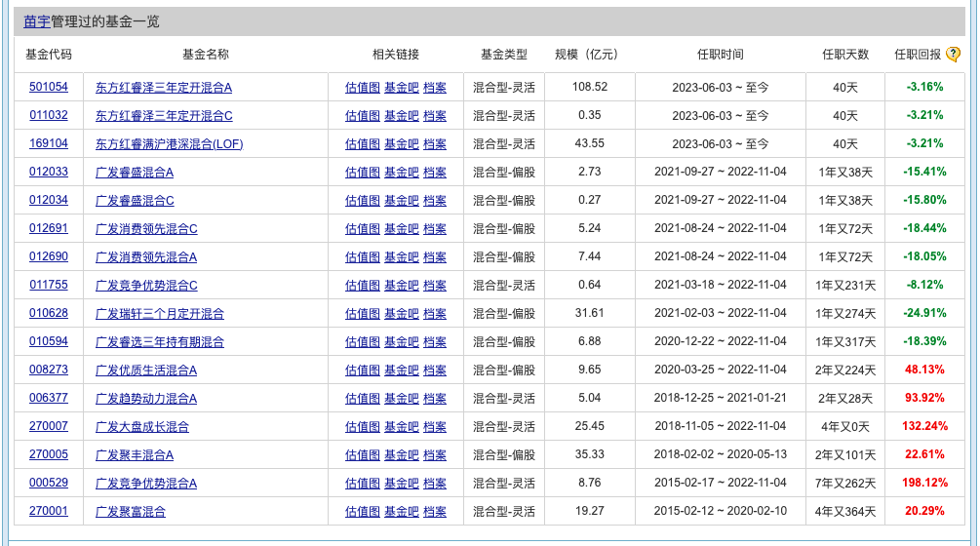Open 基金吧 for 广发趋势动力混合A

point(401,398)
